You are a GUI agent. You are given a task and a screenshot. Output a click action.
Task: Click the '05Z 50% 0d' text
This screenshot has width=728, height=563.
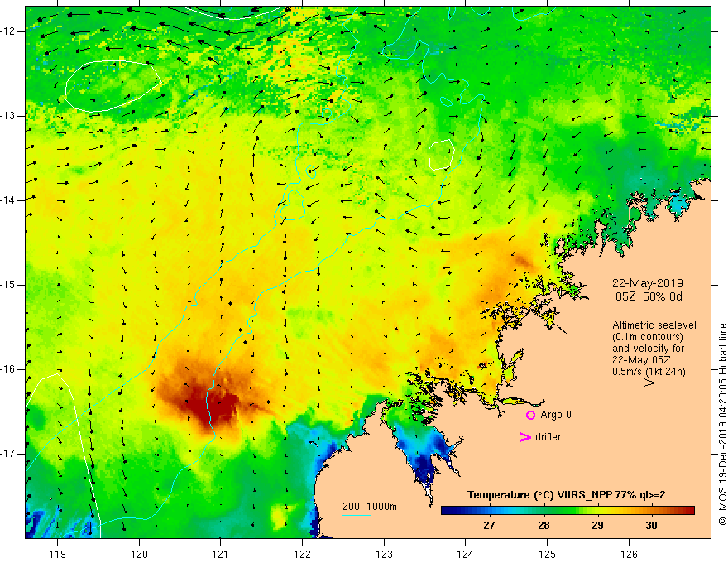tap(649, 296)
